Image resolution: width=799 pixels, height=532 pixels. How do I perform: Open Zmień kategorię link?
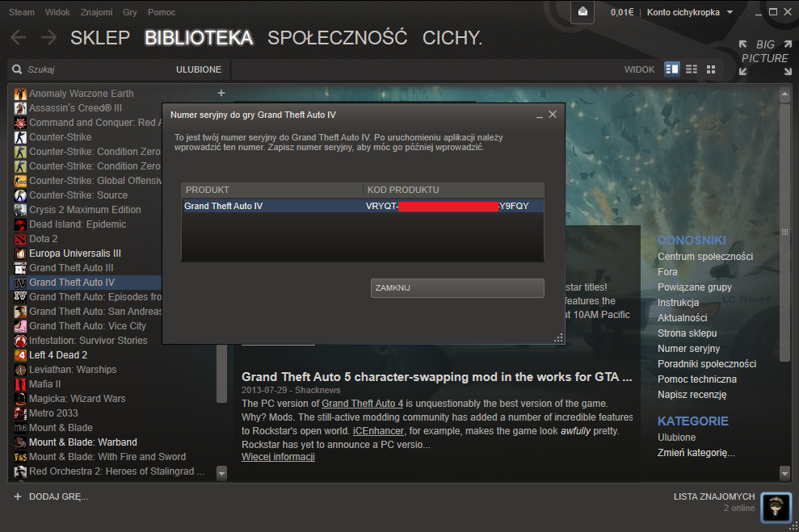696,453
